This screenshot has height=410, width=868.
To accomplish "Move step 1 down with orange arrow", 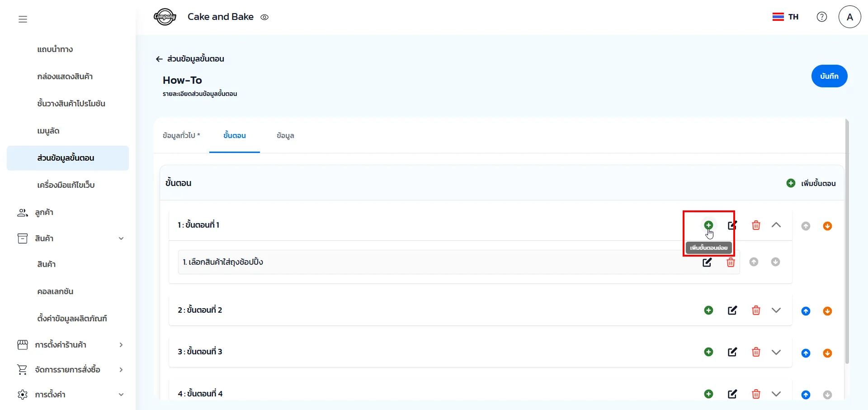I will [827, 226].
